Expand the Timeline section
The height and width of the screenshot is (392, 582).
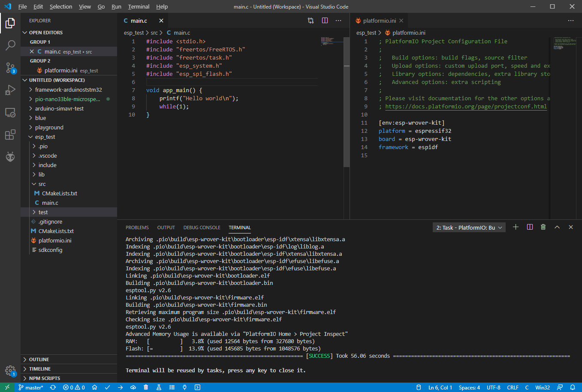tap(69, 369)
